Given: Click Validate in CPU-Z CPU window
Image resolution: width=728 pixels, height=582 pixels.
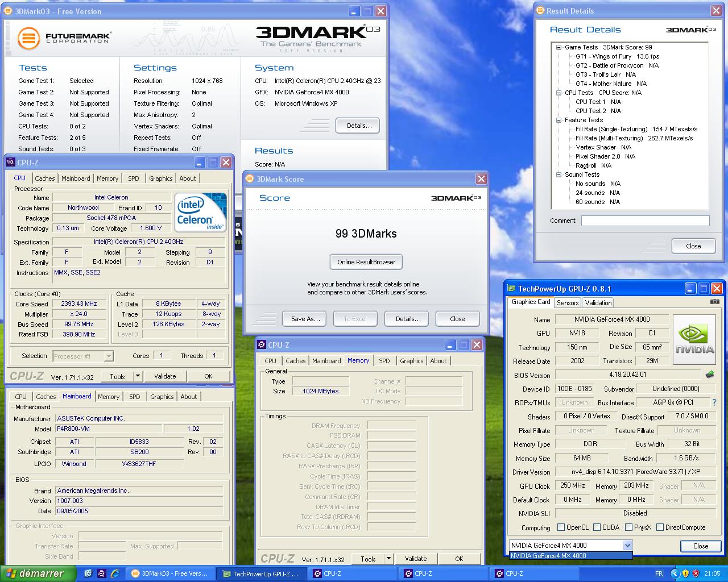Looking at the screenshot, I should 165,376.
